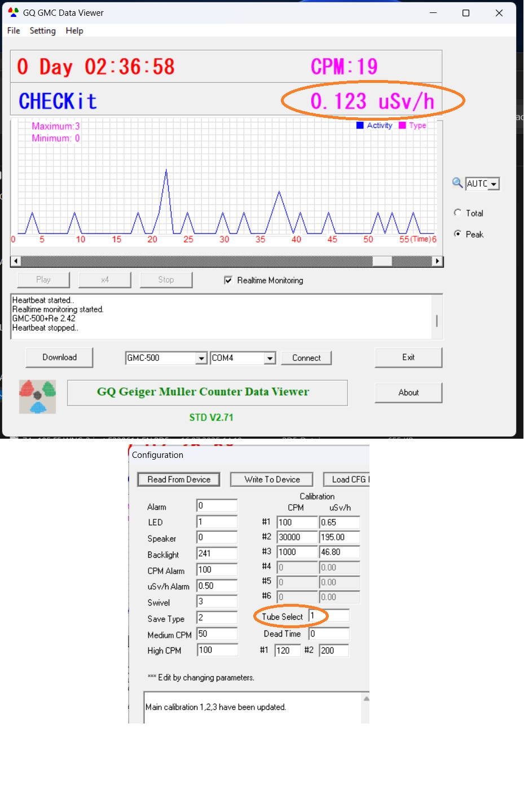Click the GQ tri-color logo image

[x=37, y=396]
